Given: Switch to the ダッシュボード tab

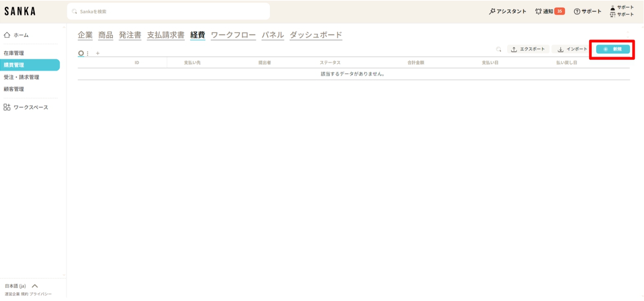Looking at the screenshot, I should pos(316,35).
